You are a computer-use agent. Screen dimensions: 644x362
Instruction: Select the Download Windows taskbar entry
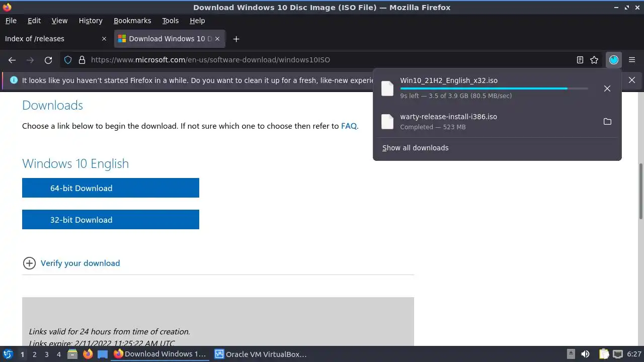click(160, 354)
